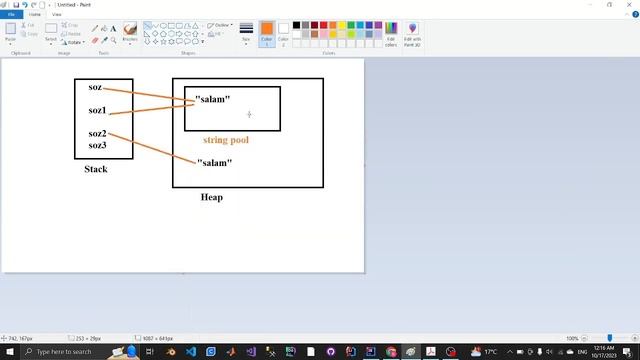The height and width of the screenshot is (360, 640).
Task: Click the taskbar search box
Action: coord(80,351)
